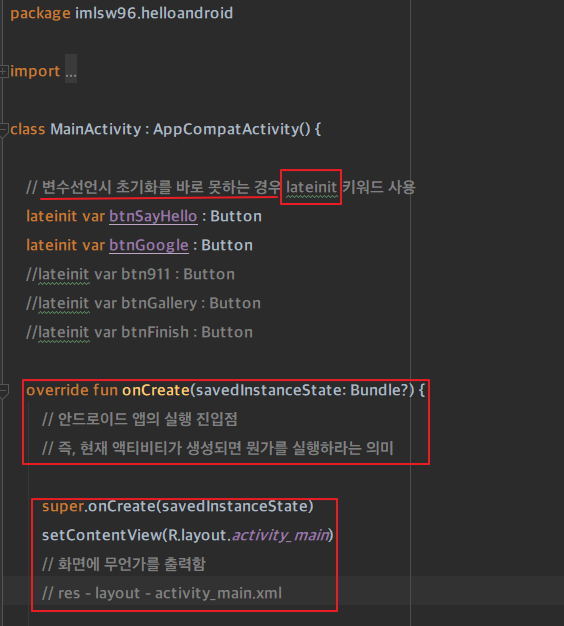Click setContentView call
564x626 pixels.
[x=188, y=535]
